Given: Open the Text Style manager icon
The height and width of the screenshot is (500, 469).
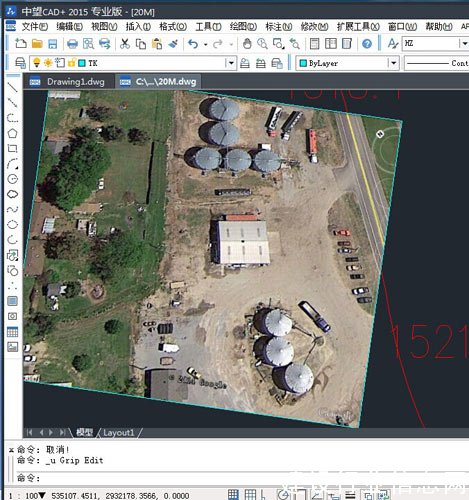Looking at the screenshot, I should point(393,44).
